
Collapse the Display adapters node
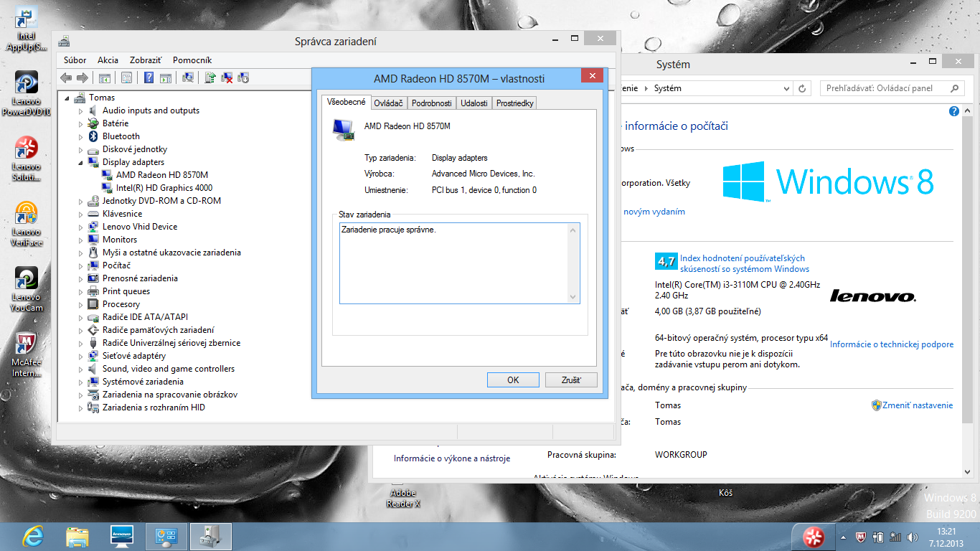pos(81,162)
